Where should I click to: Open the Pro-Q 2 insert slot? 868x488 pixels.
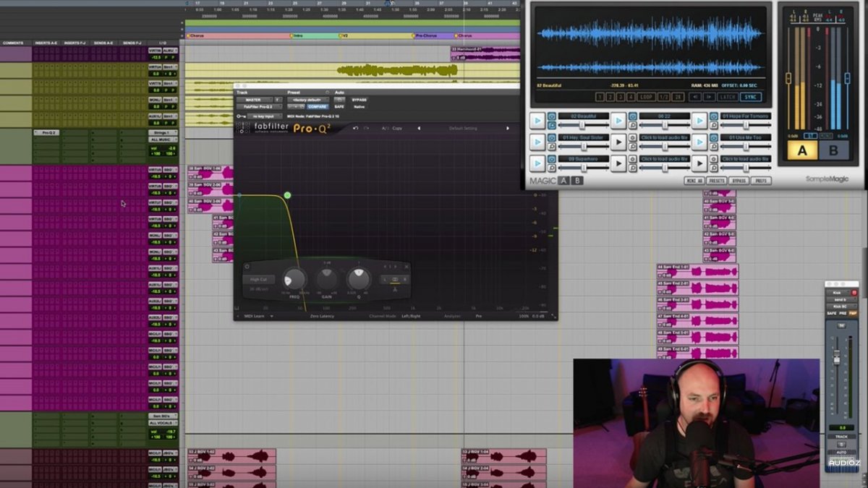click(45, 133)
